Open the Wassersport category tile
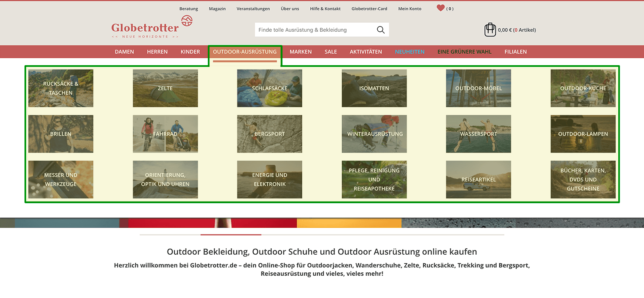The width and height of the screenshot is (644, 298). click(x=479, y=134)
